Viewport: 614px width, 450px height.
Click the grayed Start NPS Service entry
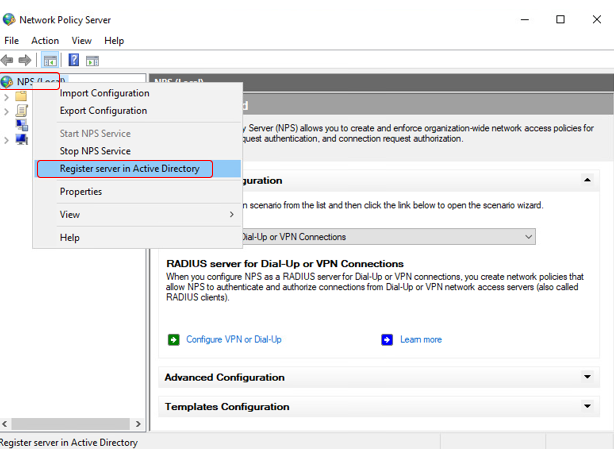point(137,134)
